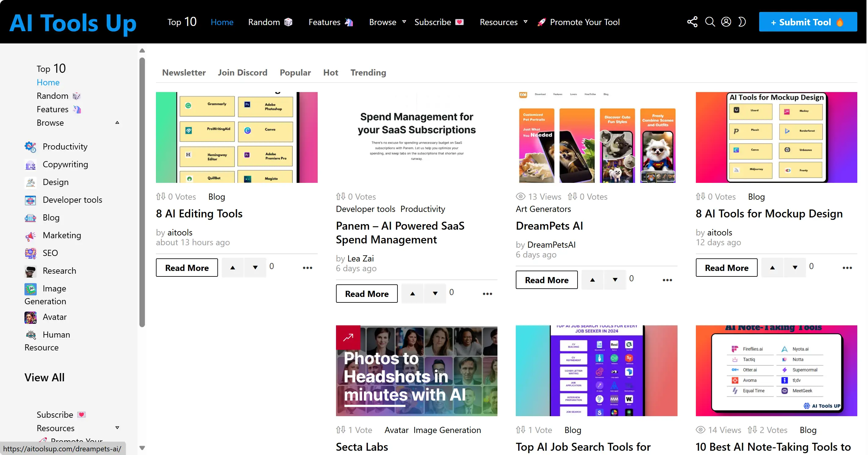Click Random dice icon in sidebar
868x455 pixels.
pyautogui.click(x=76, y=96)
